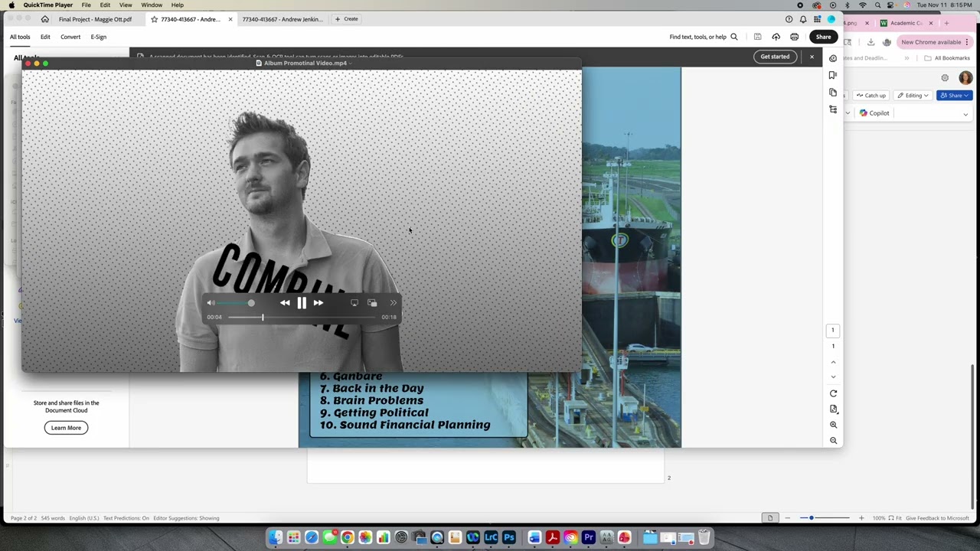Viewport: 980px width, 551px height.
Task: Expand Word ribbon with chevron beside Copilot
Action: pyautogui.click(x=965, y=114)
